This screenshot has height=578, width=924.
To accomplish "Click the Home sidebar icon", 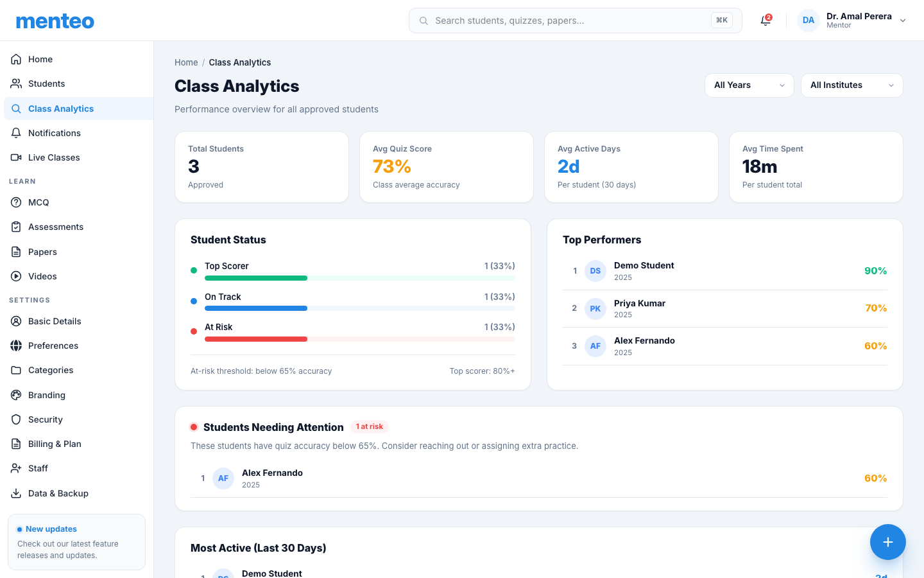I will [x=16, y=59].
